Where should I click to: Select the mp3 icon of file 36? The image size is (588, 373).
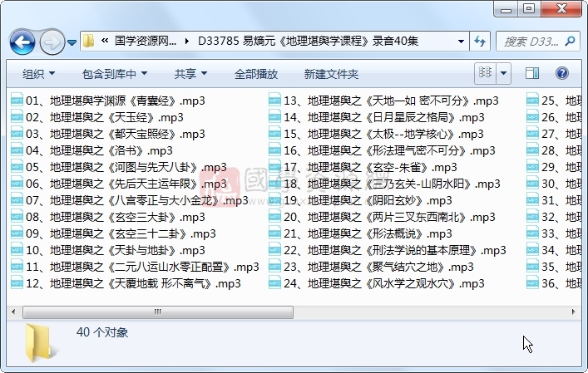point(532,283)
